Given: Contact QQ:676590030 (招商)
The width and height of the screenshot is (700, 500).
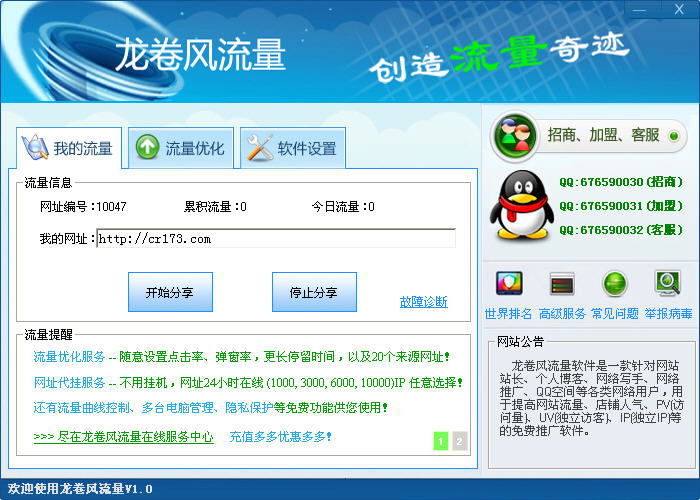Looking at the screenshot, I should [621, 182].
